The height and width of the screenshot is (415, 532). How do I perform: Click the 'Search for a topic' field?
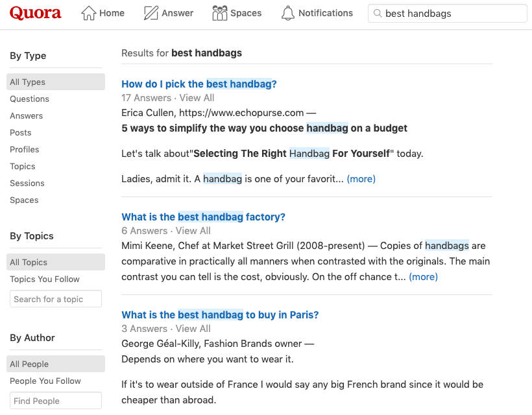[x=56, y=299]
